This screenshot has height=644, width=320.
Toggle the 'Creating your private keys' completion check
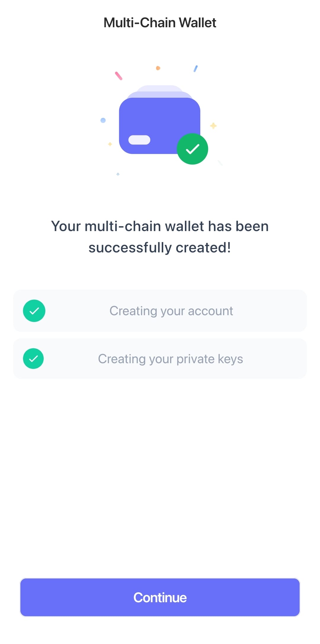(x=34, y=358)
